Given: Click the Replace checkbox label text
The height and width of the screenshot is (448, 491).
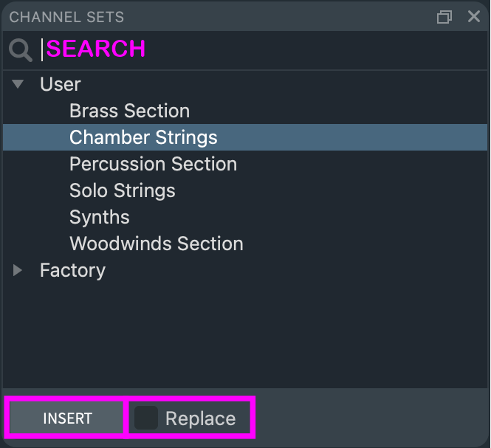Looking at the screenshot, I should pos(200,418).
